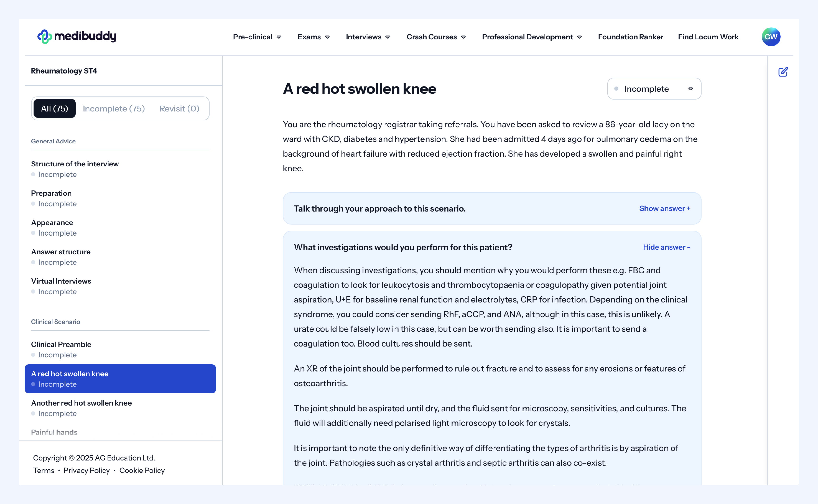
Task: Open Structure of the interview section
Action: 75,164
